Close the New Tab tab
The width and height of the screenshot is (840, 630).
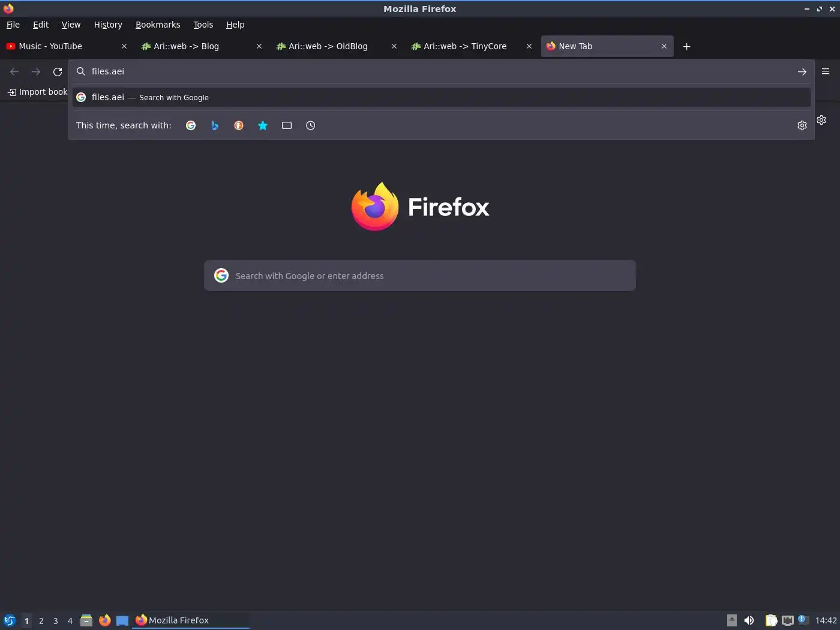click(x=664, y=46)
